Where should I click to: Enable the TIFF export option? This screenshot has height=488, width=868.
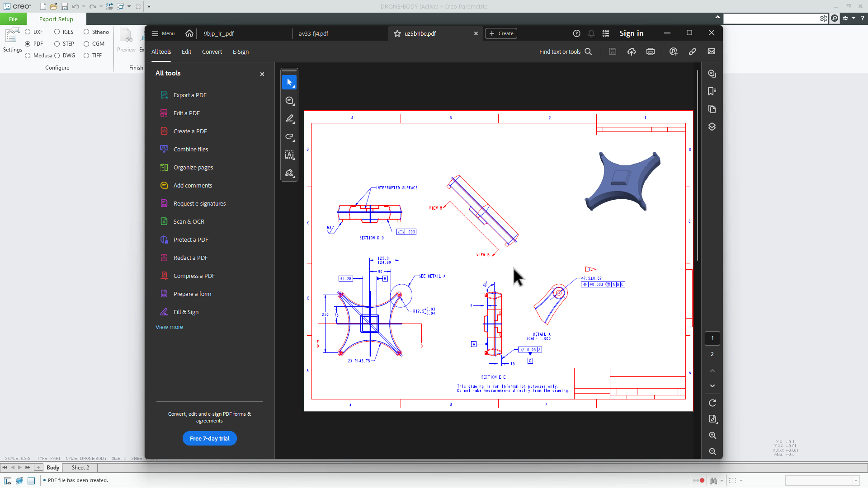[x=86, y=56]
